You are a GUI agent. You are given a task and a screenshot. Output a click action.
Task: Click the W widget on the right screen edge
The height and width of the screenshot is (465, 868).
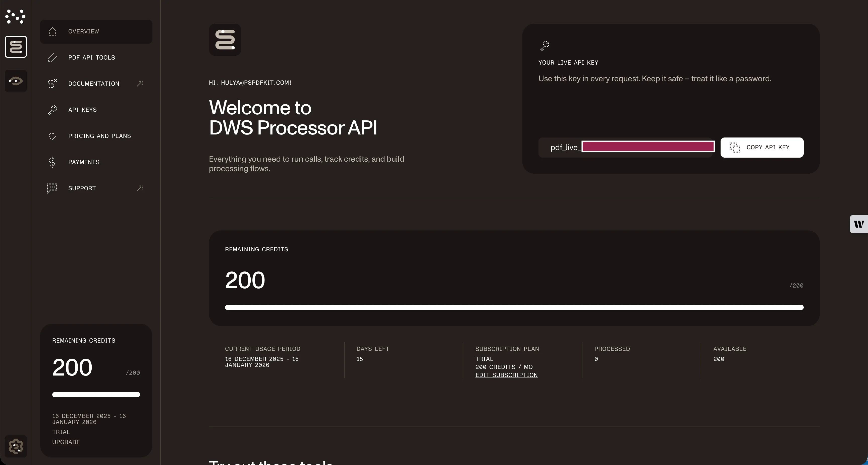click(859, 224)
